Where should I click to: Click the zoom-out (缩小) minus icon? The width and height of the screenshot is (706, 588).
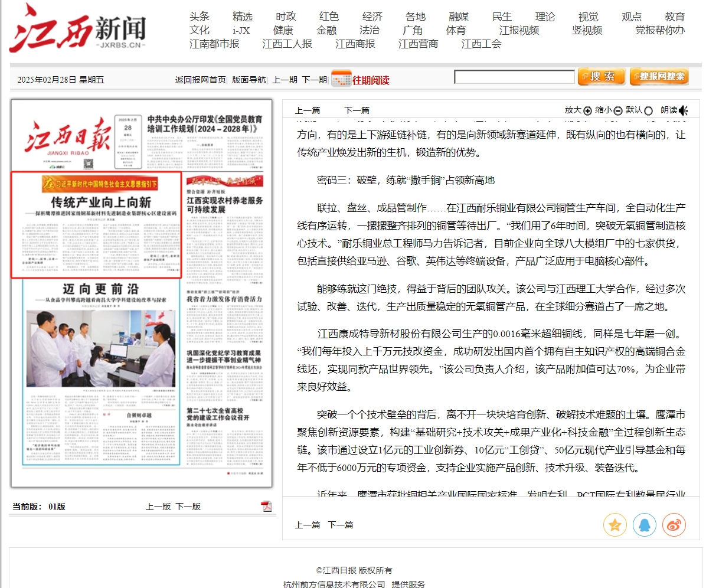[618, 110]
